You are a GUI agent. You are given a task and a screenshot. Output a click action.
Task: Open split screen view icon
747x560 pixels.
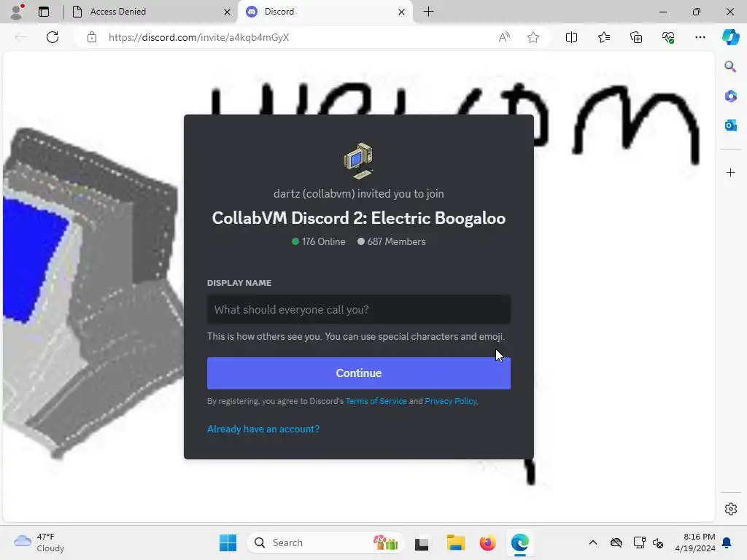pyautogui.click(x=571, y=37)
